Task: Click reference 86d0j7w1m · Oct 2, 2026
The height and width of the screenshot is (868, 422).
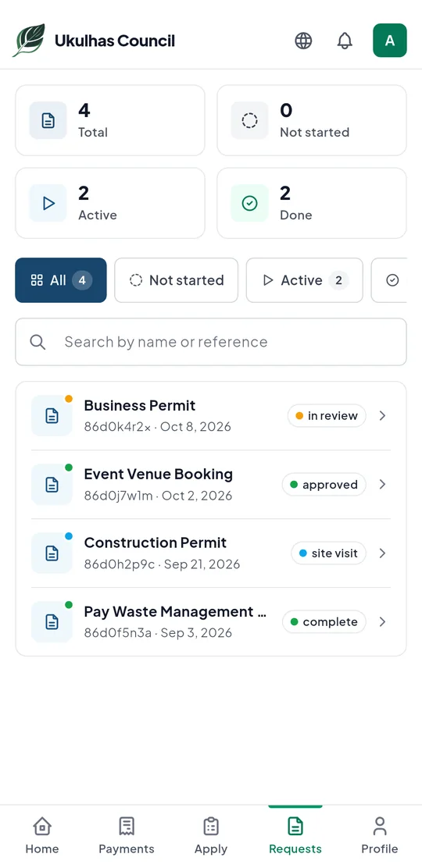Action: pyautogui.click(x=158, y=496)
